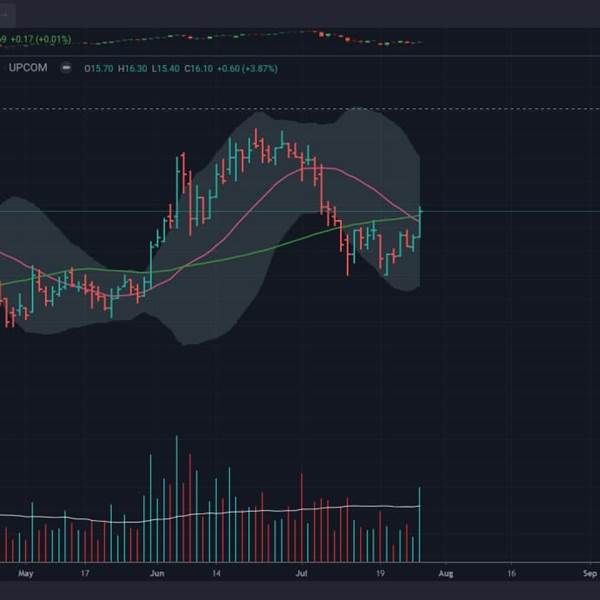Click the open value O15.70

pyautogui.click(x=99, y=68)
